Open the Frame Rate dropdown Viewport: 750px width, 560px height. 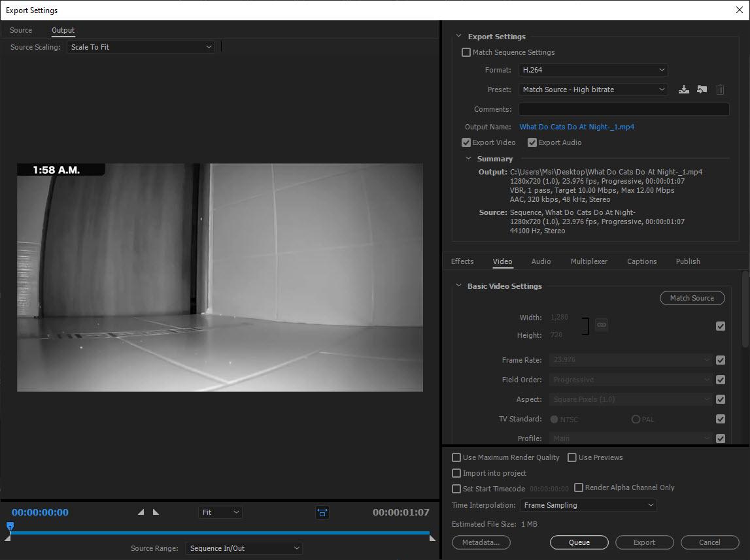tap(631, 360)
